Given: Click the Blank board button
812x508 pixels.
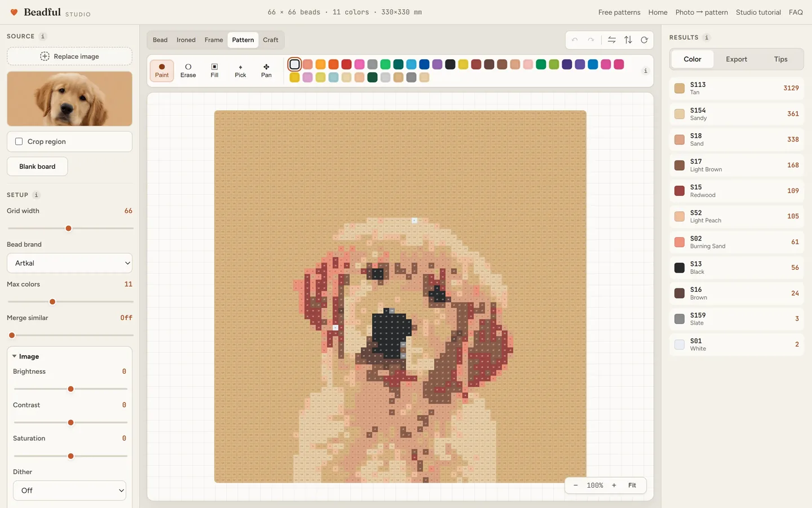Looking at the screenshot, I should pyautogui.click(x=37, y=167).
